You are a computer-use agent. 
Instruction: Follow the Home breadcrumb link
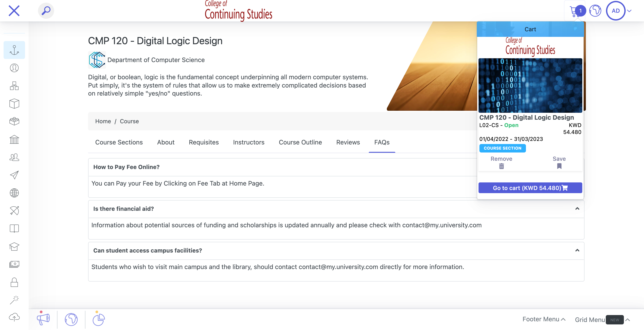pos(103,121)
